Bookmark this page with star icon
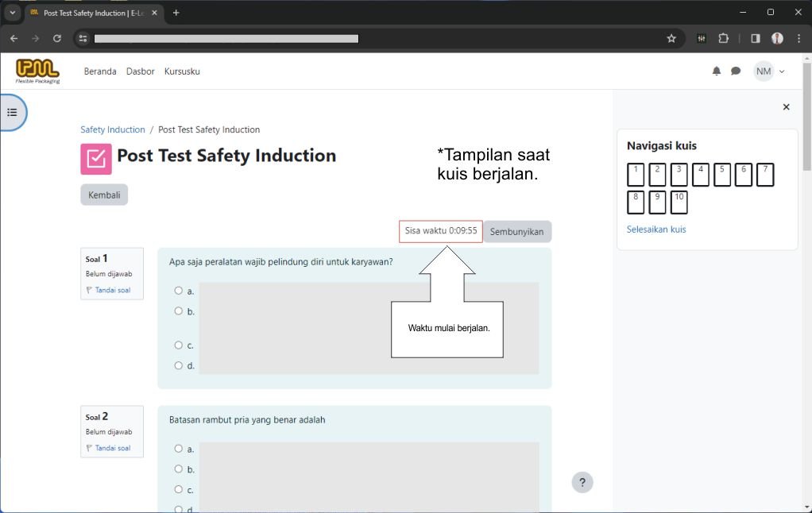This screenshot has width=812, height=513. [671, 38]
